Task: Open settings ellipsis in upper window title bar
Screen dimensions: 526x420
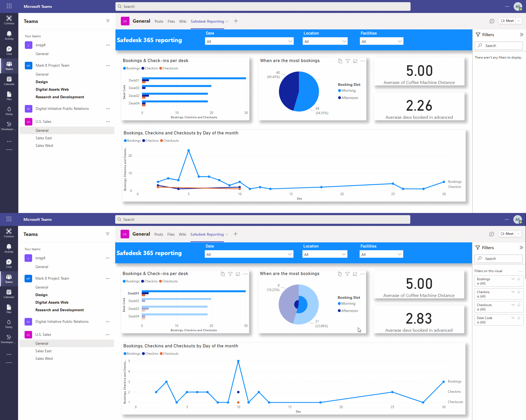Action: (x=507, y=6)
